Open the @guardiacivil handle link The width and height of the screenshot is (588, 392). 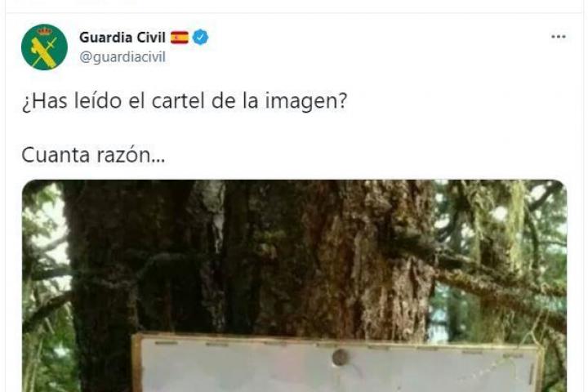pyautogui.click(x=122, y=57)
